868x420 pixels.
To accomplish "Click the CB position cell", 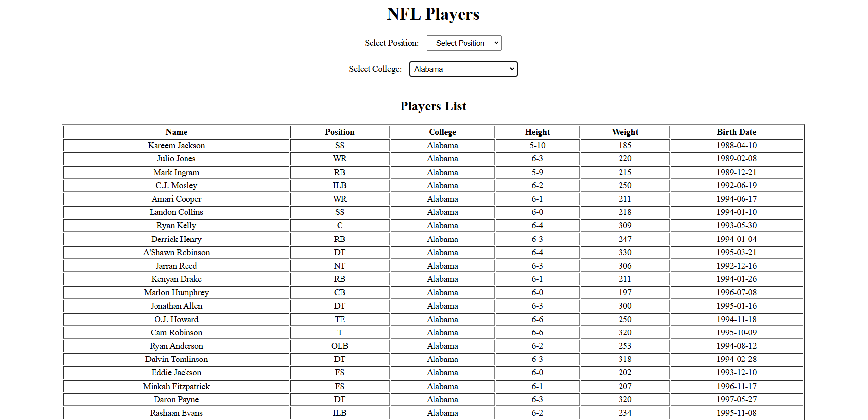I will click(340, 292).
